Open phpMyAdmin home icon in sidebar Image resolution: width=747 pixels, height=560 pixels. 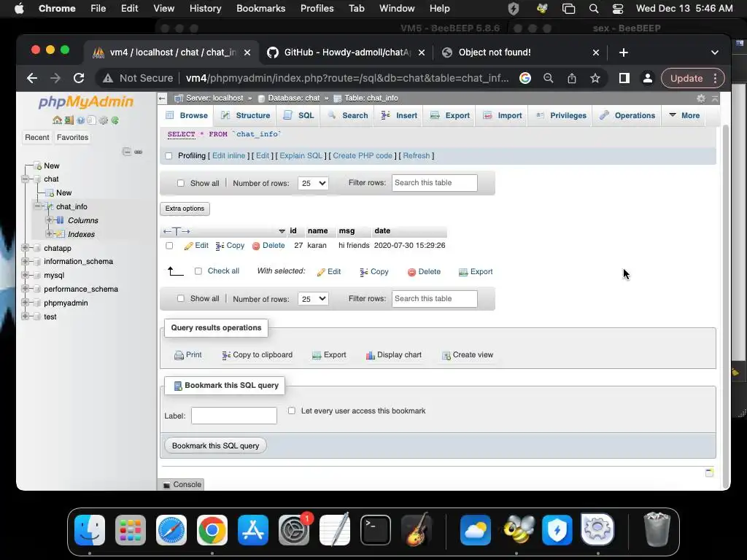coord(57,120)
